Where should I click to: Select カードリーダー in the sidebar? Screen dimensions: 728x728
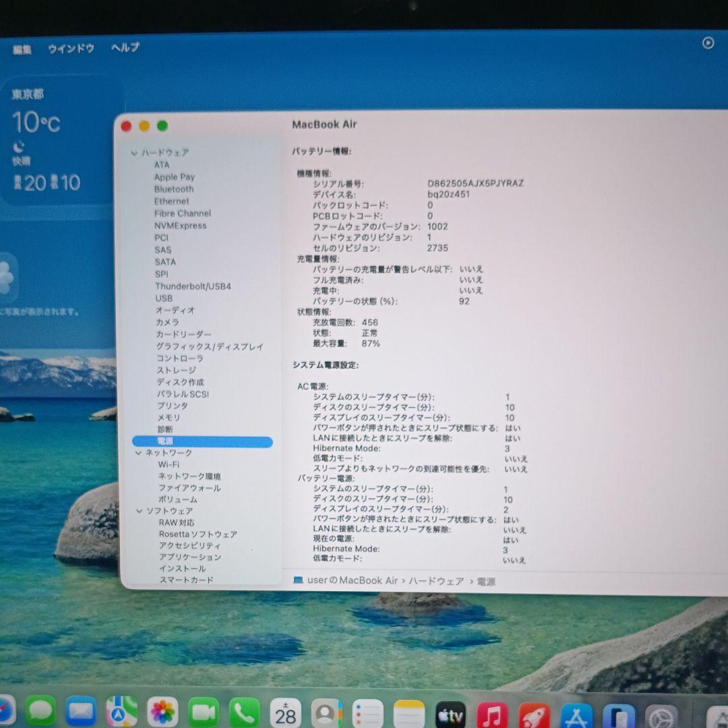(183, 334)
